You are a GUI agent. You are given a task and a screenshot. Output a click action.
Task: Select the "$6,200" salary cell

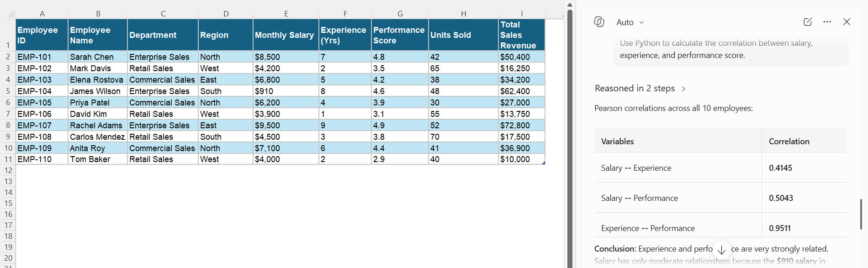coord(286,103)
